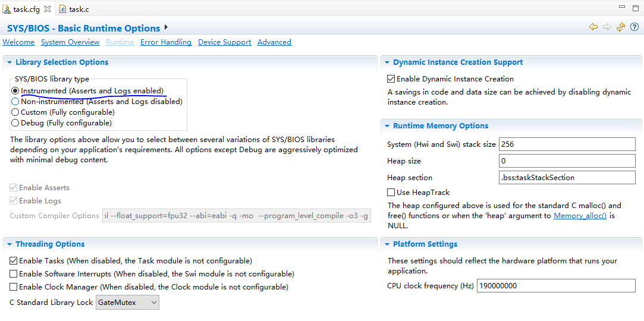Viewport: 644px width, 321px height.
Task: Click the back arrow navigation icon
Action: pos(593,27)
